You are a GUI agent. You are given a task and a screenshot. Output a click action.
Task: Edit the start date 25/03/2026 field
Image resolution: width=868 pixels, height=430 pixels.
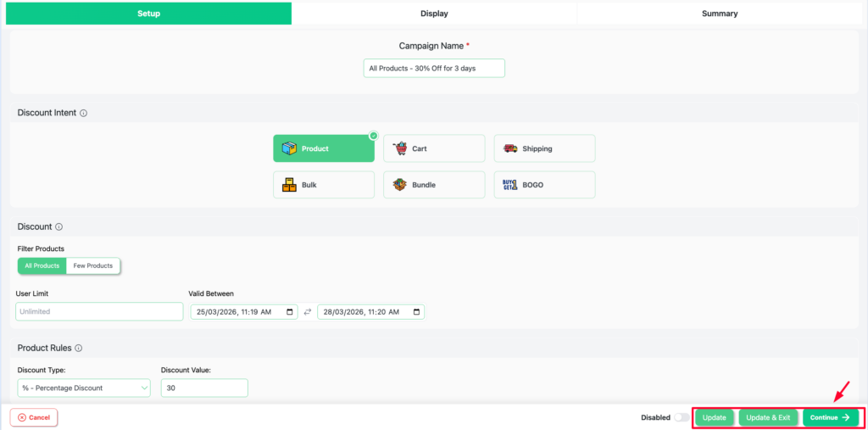point(244,312)
